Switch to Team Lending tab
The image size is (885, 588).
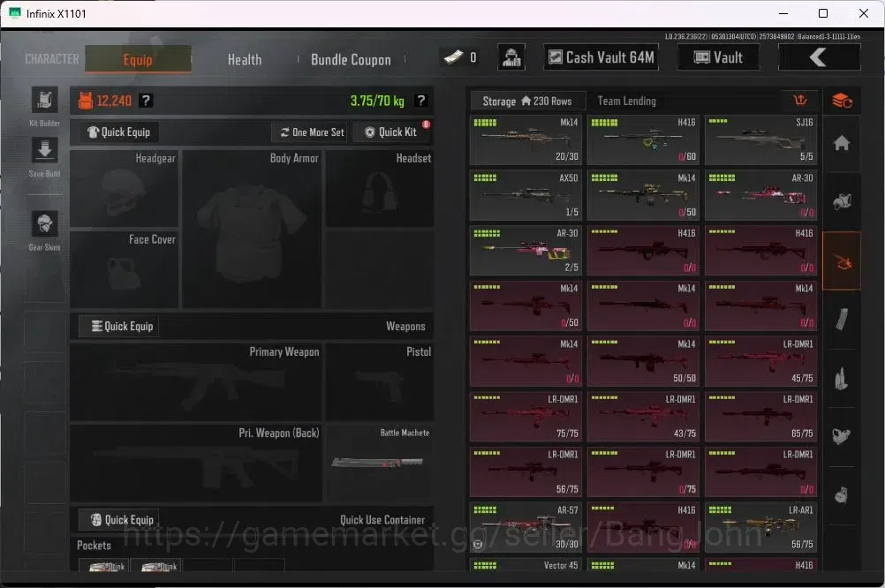626,101
